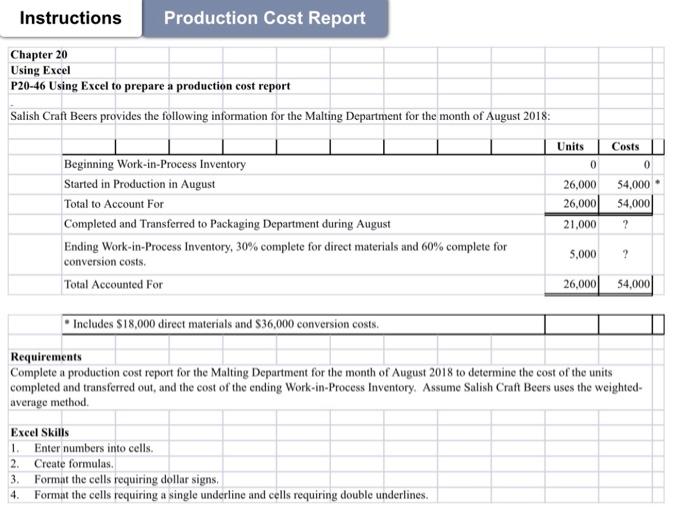The height and width of the screenshot is (526, 700).
Task: Click 'Total Accounted For' label
Action: pos(113,284)
